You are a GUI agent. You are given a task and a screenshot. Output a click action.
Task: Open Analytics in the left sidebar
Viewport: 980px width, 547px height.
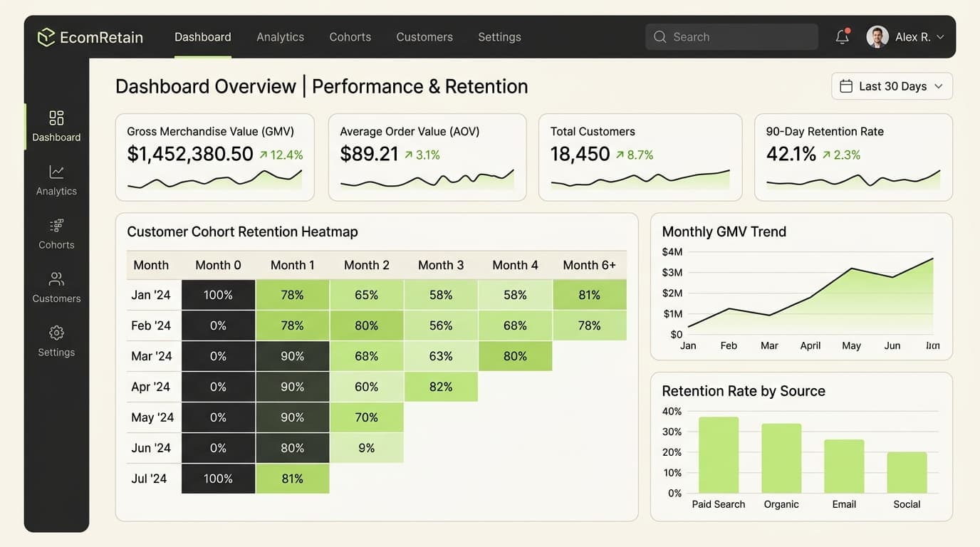[56, 180]
